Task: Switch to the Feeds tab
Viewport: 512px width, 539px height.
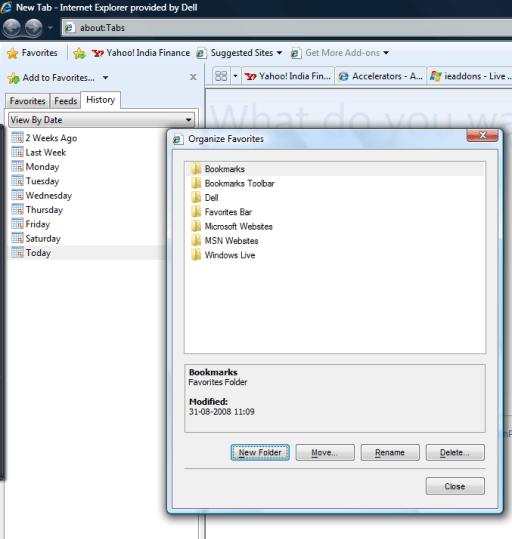Action: (x=65, y=101)
